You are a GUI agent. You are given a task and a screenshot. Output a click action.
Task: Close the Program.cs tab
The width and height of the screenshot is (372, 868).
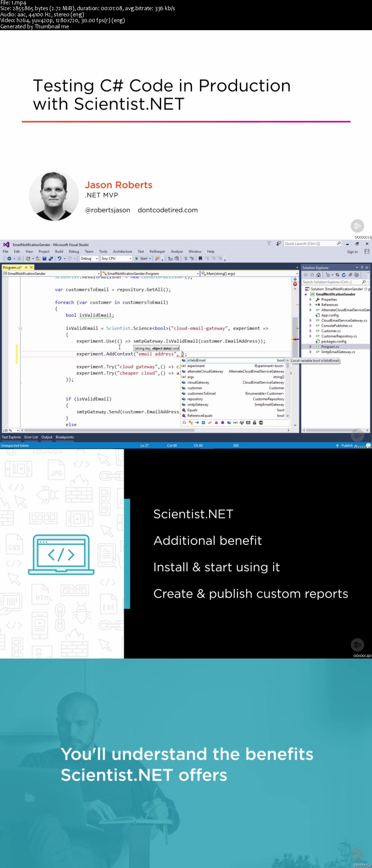31,267
